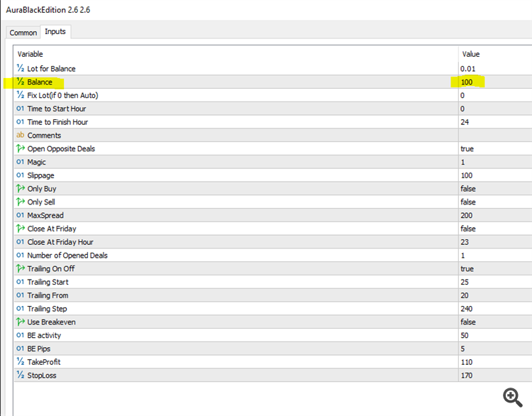The width and height of the screenshot is (532, 416).
Task: Click the StopLoss double type icon
Action: click(20, 376)
